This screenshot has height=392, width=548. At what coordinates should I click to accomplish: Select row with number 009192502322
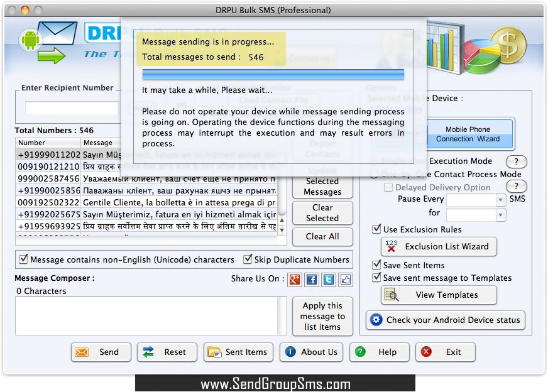click(146, 202)
